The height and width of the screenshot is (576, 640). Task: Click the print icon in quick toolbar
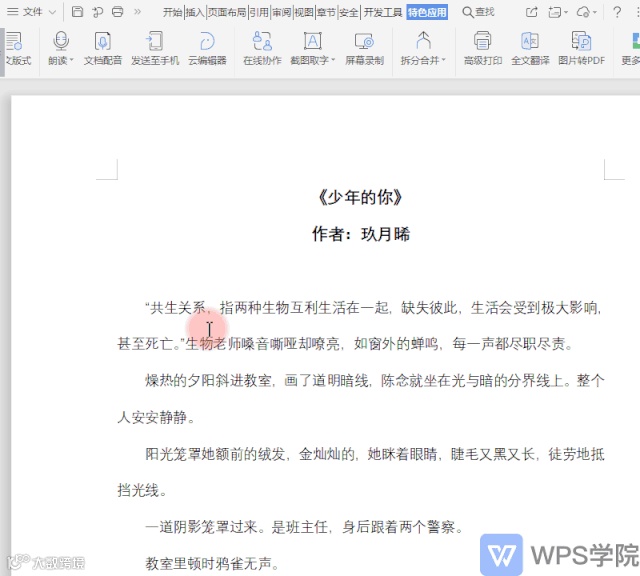[x=118, y=12]
